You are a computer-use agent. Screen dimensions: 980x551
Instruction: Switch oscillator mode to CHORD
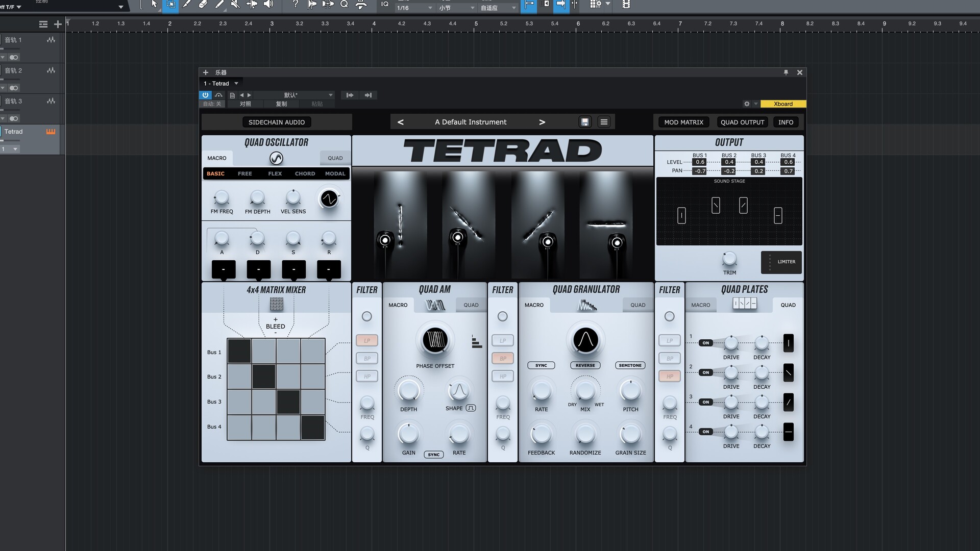[x=305, y=173]
